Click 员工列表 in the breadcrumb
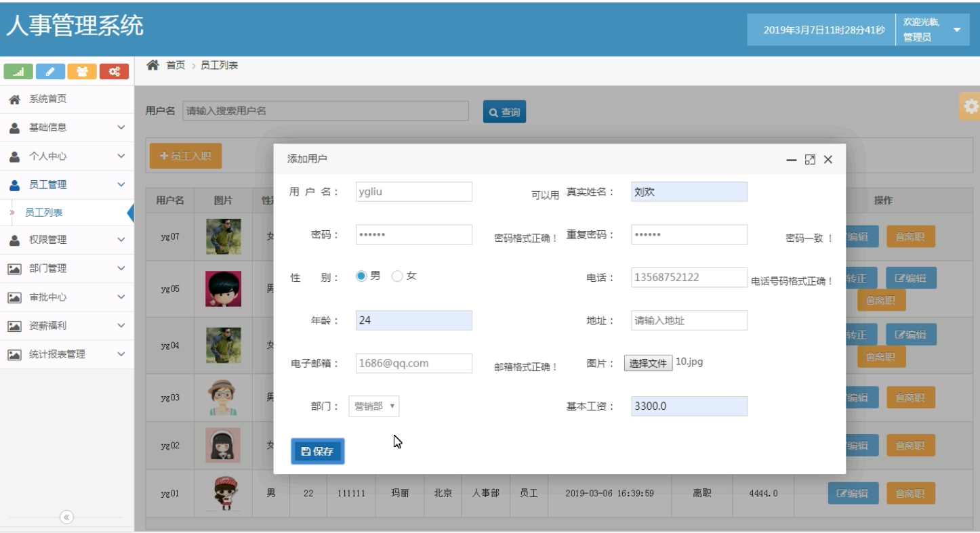Screen dimensions: 980x533 coord(219,65)
